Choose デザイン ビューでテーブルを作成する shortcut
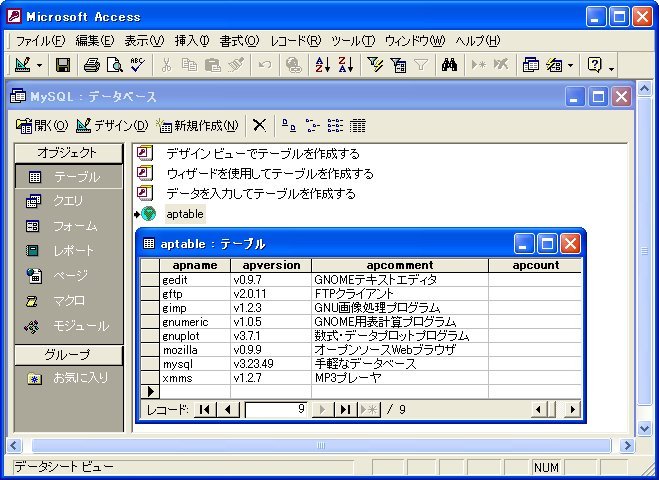Viewport: 659px width, 480px height. (x=263, y=154)
